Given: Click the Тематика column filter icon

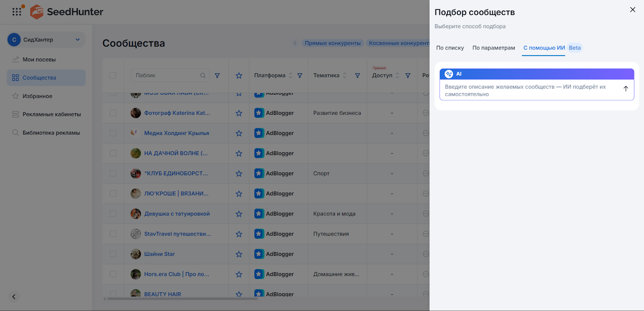Looking at the screenshot, I should (x=357, y=76).
